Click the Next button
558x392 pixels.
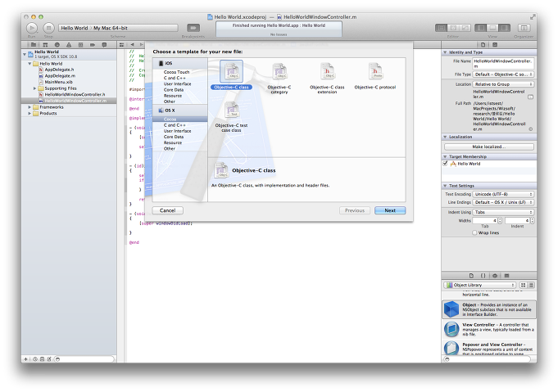coord(390,210)
